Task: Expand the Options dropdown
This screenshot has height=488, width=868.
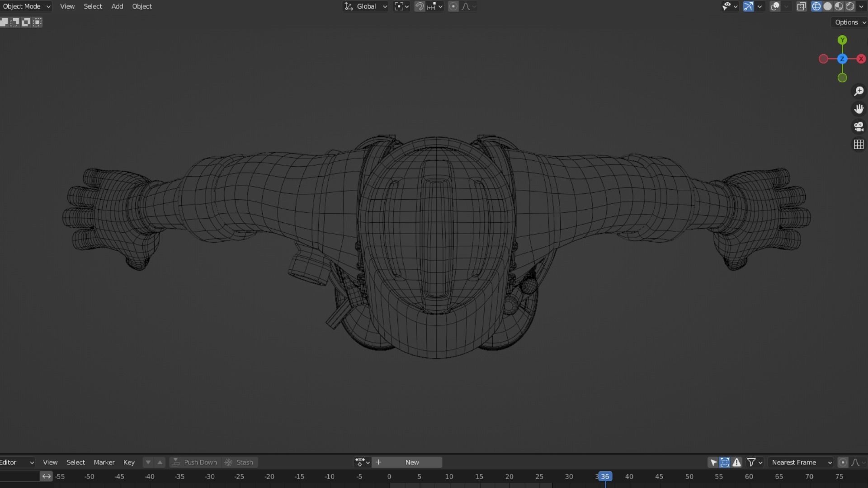Action: [x=849, y=22]
